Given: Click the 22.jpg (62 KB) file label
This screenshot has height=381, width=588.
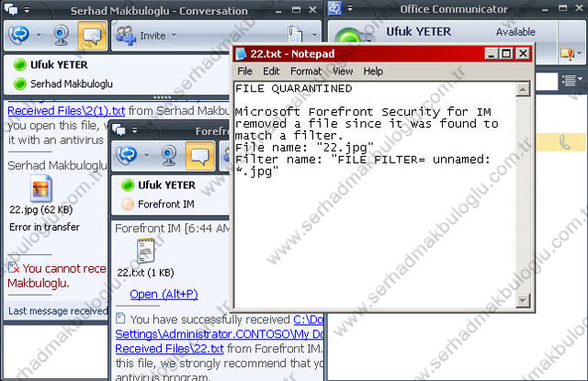Looking at the screenshot, I should tap(41, 209).
